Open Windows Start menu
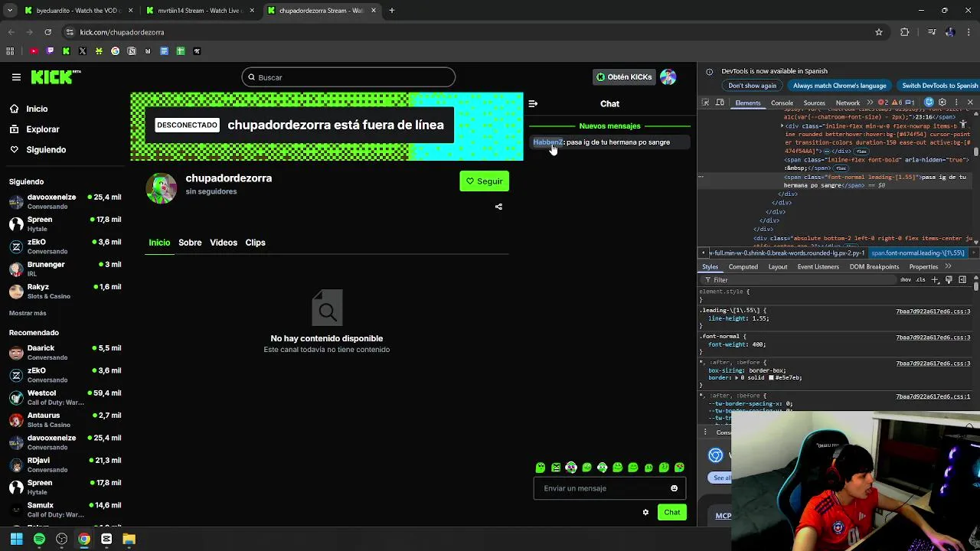 point(16,540)
